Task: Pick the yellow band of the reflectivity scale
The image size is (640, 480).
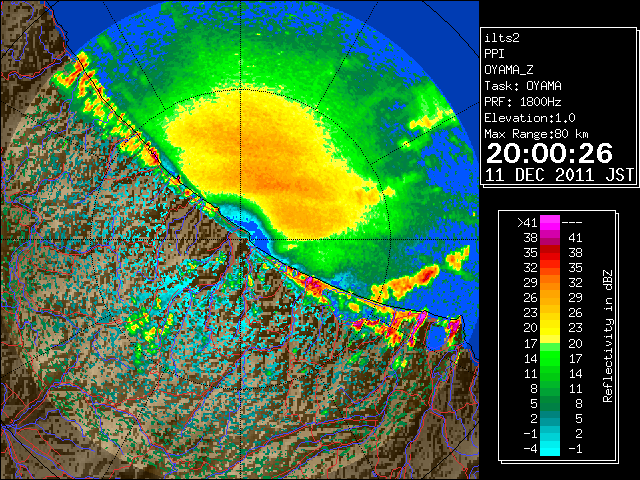Action: coord(550,328)
